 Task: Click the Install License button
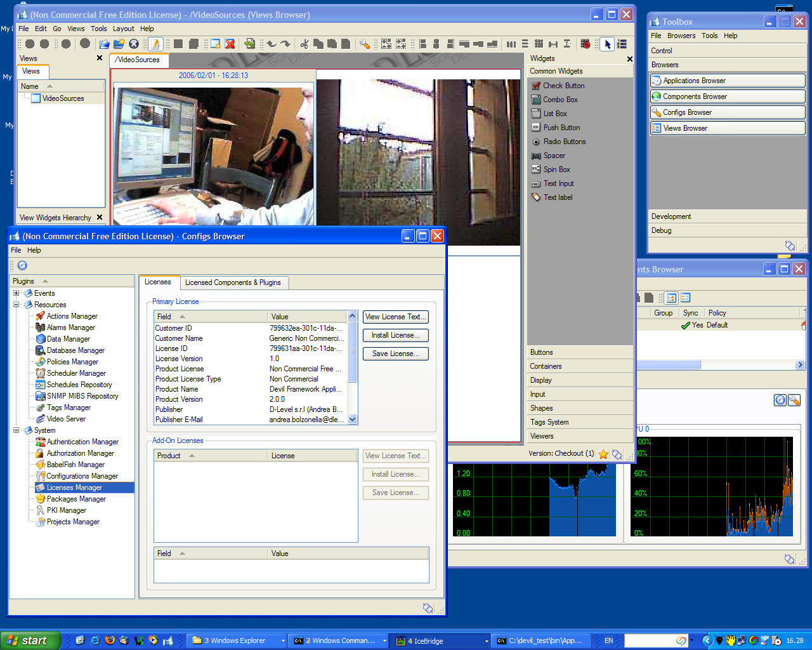click(395, 335)
